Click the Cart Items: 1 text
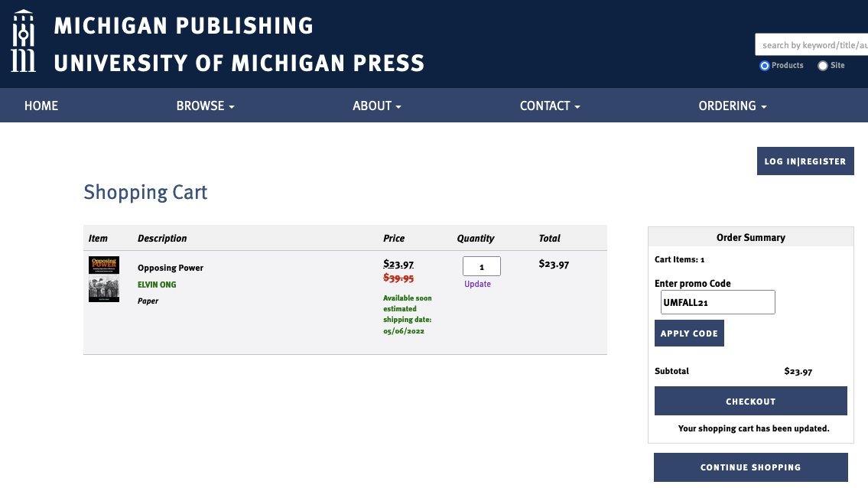868x488 pixels. click(x=679, y=259)
